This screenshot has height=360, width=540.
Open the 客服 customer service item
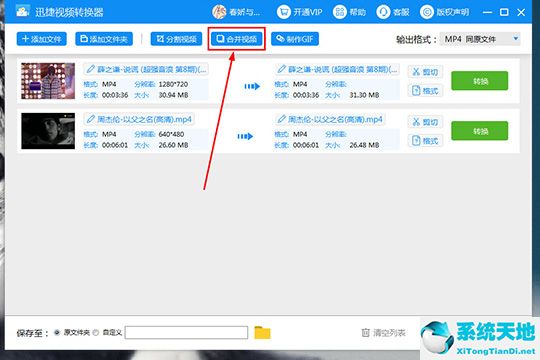click(393, 12)
